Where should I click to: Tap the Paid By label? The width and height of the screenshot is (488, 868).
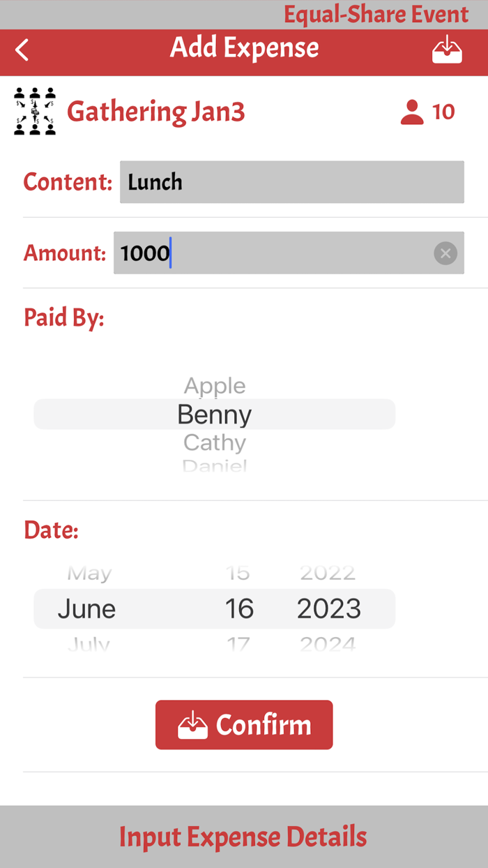point(64,317)
